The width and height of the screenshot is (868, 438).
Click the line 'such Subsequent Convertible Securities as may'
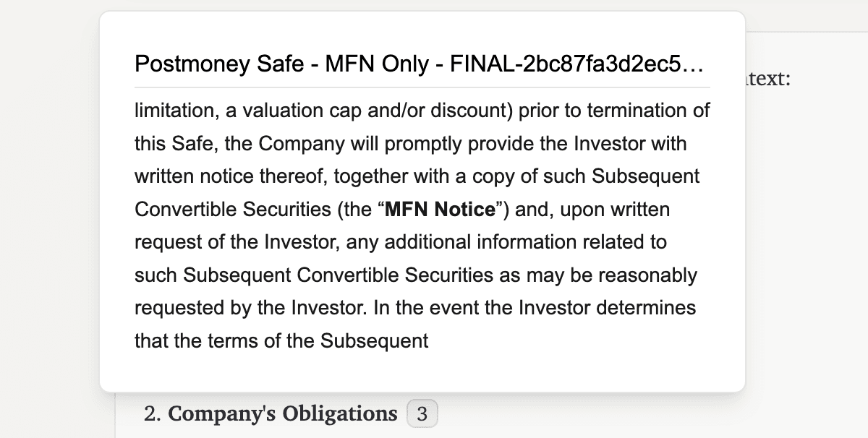(x=416, y=275)
